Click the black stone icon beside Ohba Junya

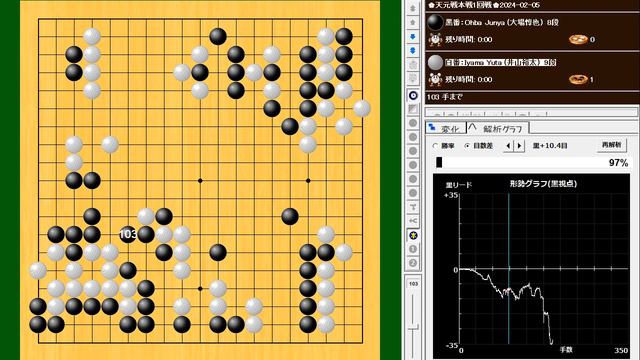point(435,22)
